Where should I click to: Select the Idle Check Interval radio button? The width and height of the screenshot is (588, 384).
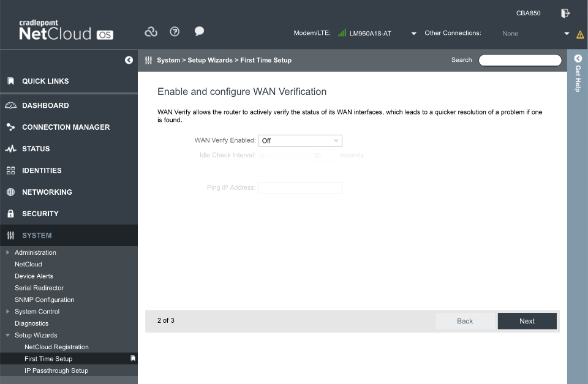(263, 155)
